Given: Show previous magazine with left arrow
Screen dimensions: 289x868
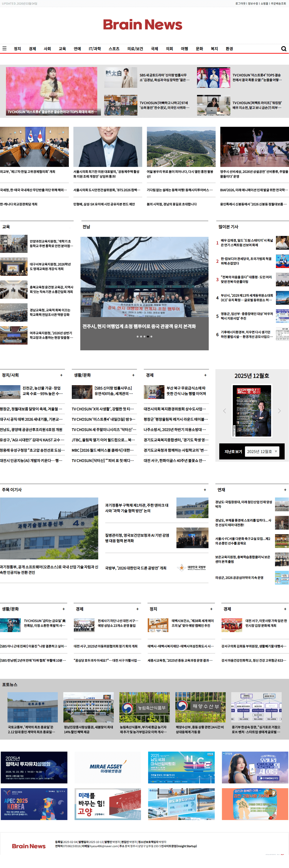Looking at the screenshot, I should (x=225, y=411).
